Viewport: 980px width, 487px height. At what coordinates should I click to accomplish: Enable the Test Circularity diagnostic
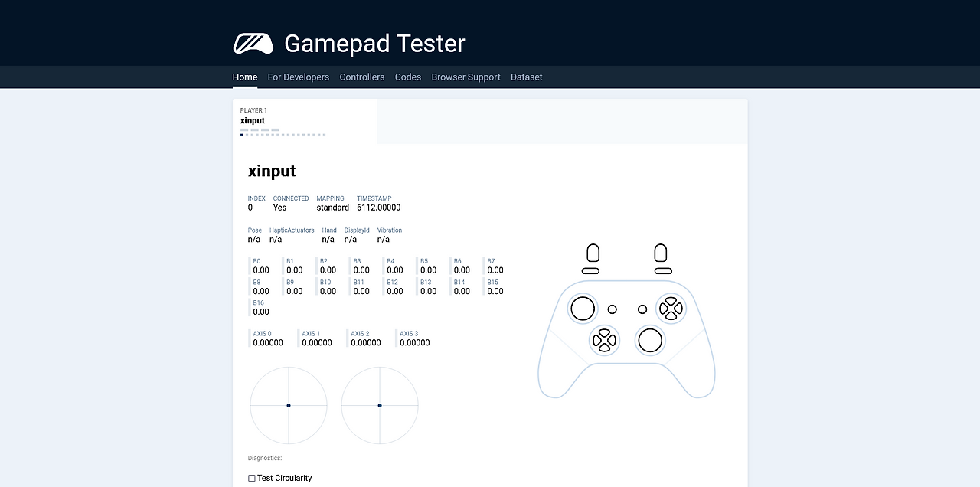(251, 477)
